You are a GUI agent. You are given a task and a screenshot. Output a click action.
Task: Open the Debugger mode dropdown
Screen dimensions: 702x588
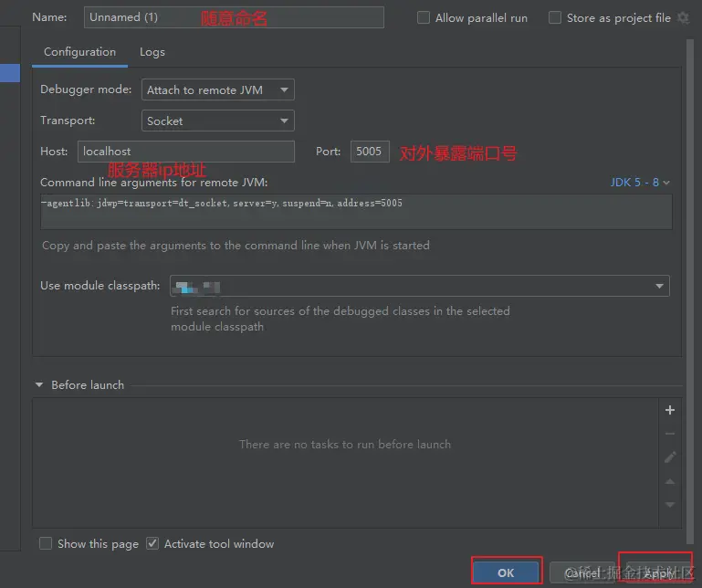click(217, 89)
